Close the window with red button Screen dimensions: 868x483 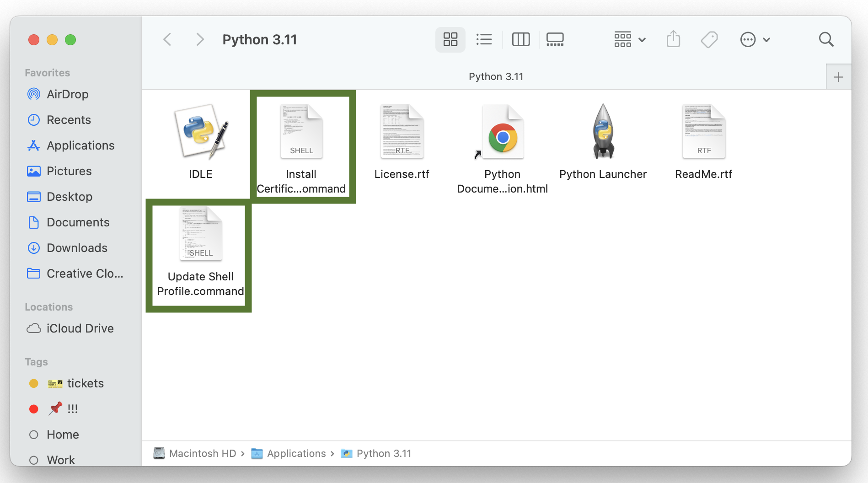point(34,40)
